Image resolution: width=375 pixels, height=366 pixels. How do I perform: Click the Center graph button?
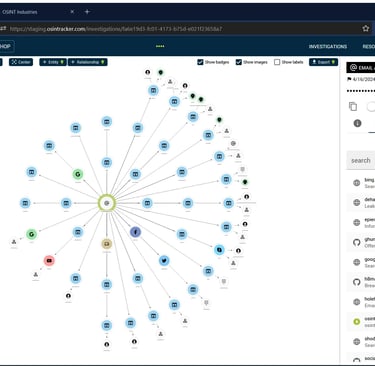click(x=21, y=62)
